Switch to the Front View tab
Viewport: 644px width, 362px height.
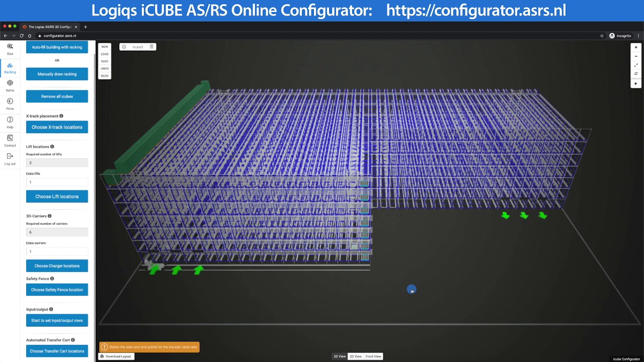[373, 356]
